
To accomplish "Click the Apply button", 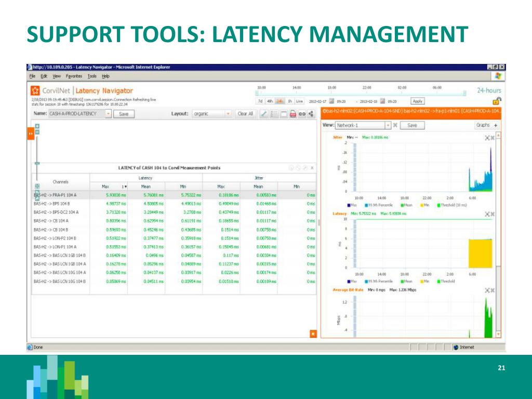I will (x=418, y=101).
